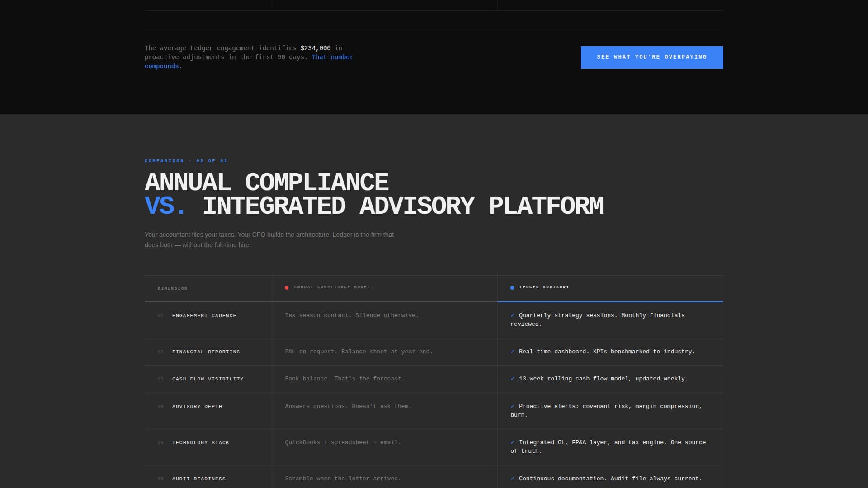Click checkmark beside Integrated GL, FP&A layer
This screenshot has width=868, height=488.
(513, 442)
